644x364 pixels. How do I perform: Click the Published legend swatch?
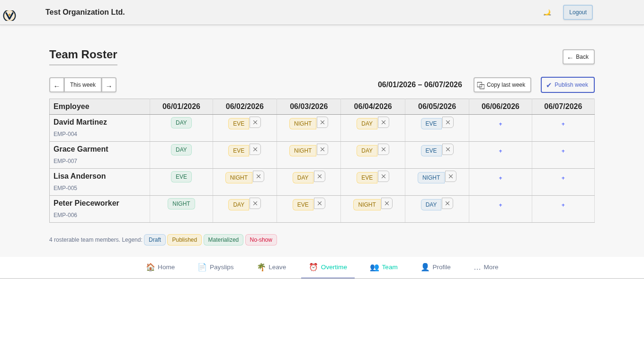tap(184, 240)
